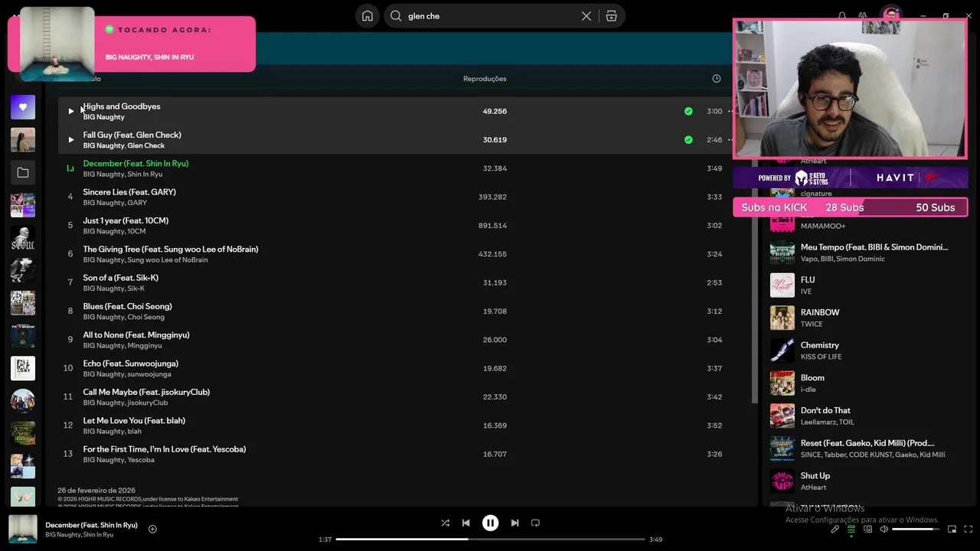The height and width of the screenshot is (551, 980).
Task: Open the Friend Activity icon
Action: pos(863,15)
